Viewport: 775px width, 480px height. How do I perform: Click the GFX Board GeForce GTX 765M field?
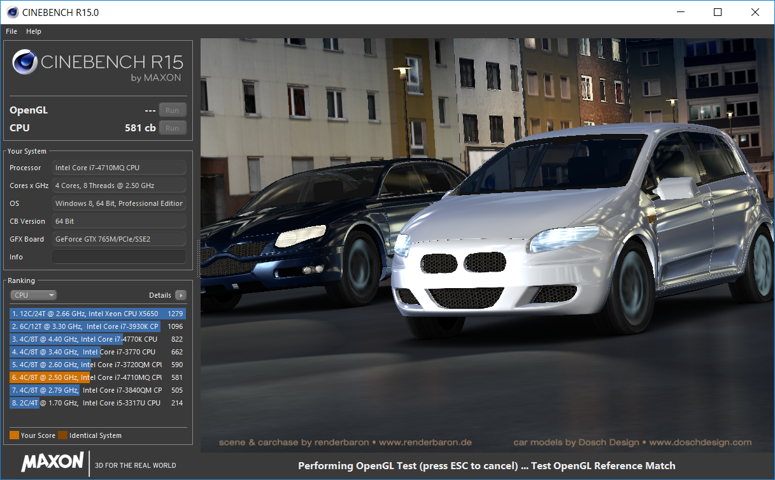pos(119,239)
